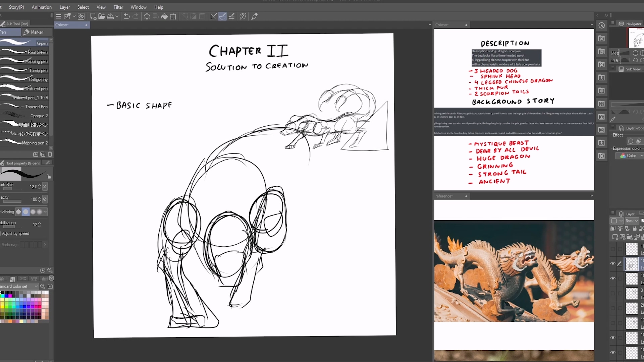Open the Layer menu

tap(65, 7)
